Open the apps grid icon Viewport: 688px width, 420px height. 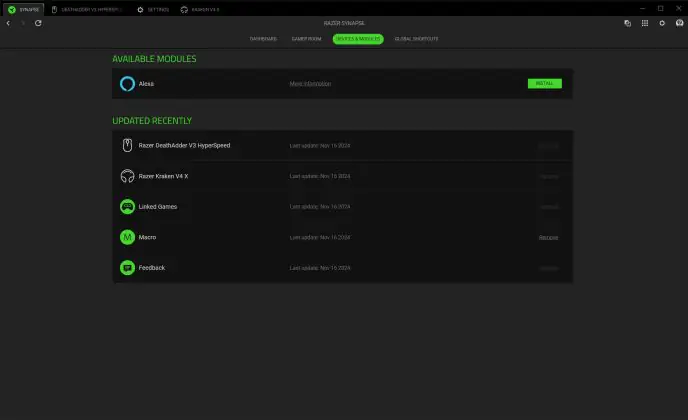click(x=645, y=23)
